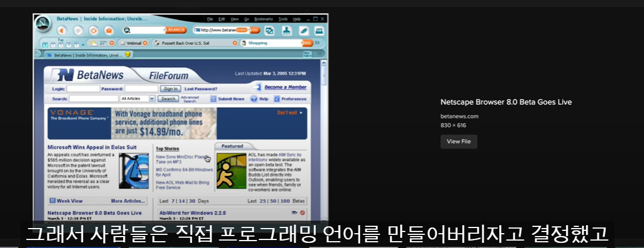Open Microsoft Wins Appeal in Eolas Suit
This screenshot has height=248, width=644.
click(x=92, y=147)
